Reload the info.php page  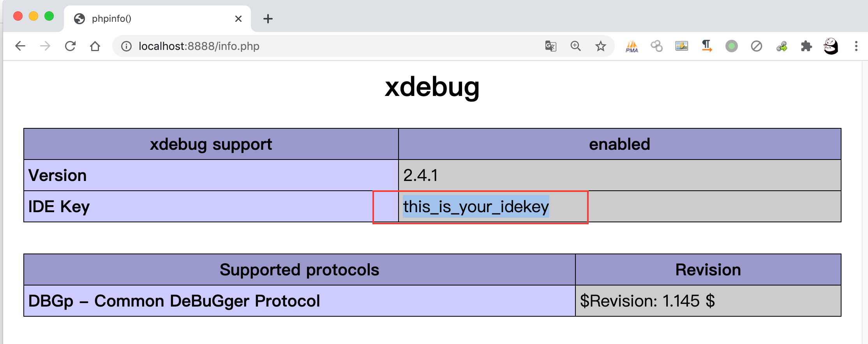coord(70,46)
